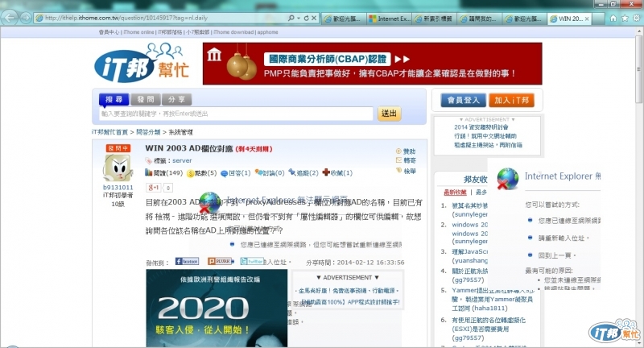Screen dimensions: 644x348
Task: Click the 檢舉 report icon
Action: pyautogui.click(x=398, y=170)
